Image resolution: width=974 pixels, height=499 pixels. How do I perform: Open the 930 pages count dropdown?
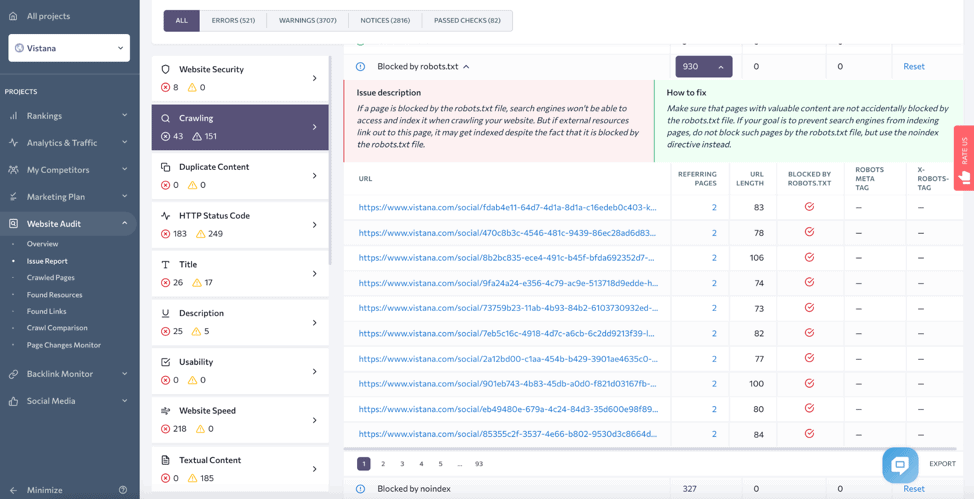point(704,66)
